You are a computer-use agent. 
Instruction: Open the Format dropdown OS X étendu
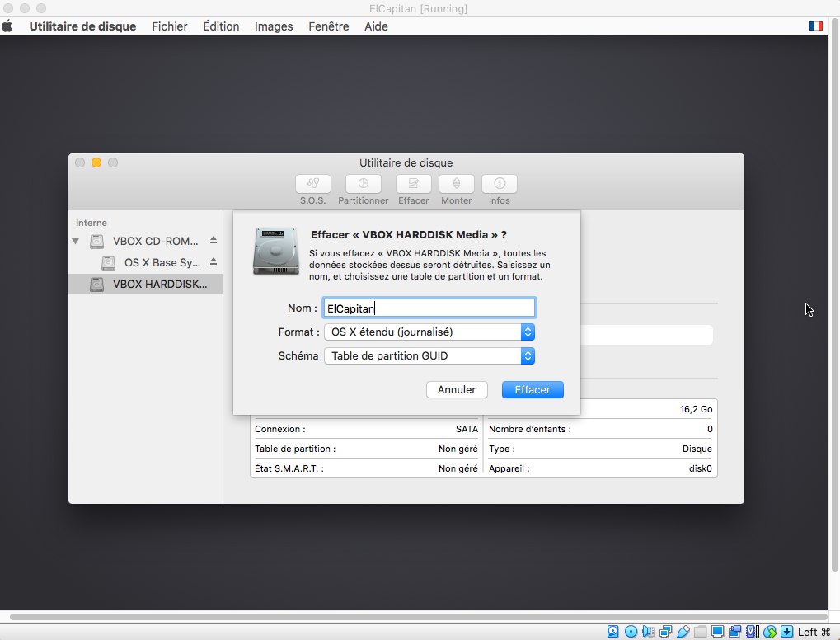coord(429,332)
